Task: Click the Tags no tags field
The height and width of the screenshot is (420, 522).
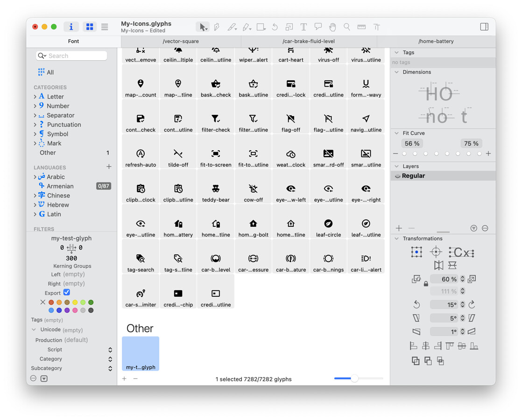Action: pos(443,62)
